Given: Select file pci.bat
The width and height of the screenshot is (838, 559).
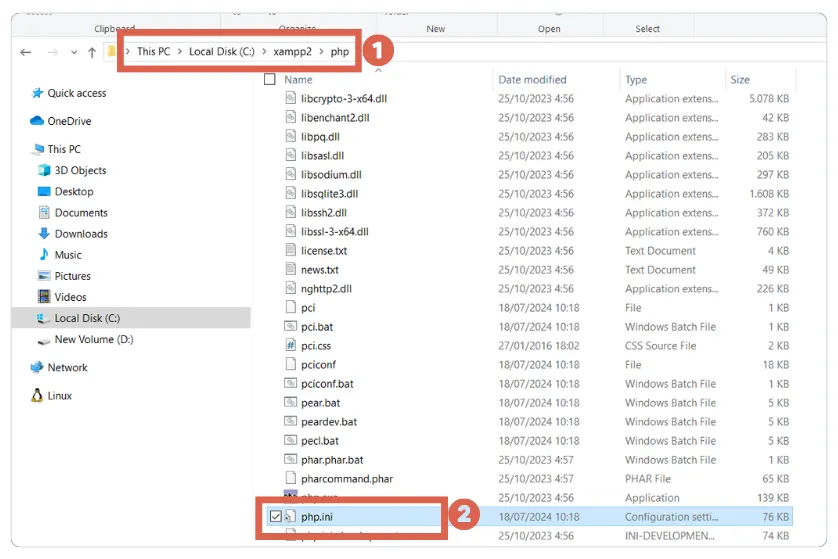Looking at the screenshot, I should (x=317, y=327).
